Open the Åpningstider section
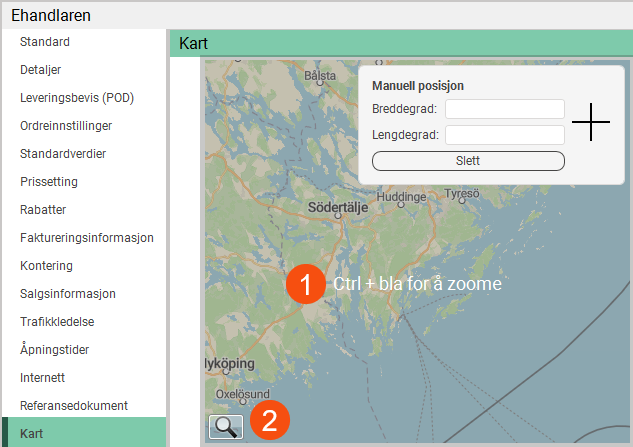 click(x=55, y=350)
